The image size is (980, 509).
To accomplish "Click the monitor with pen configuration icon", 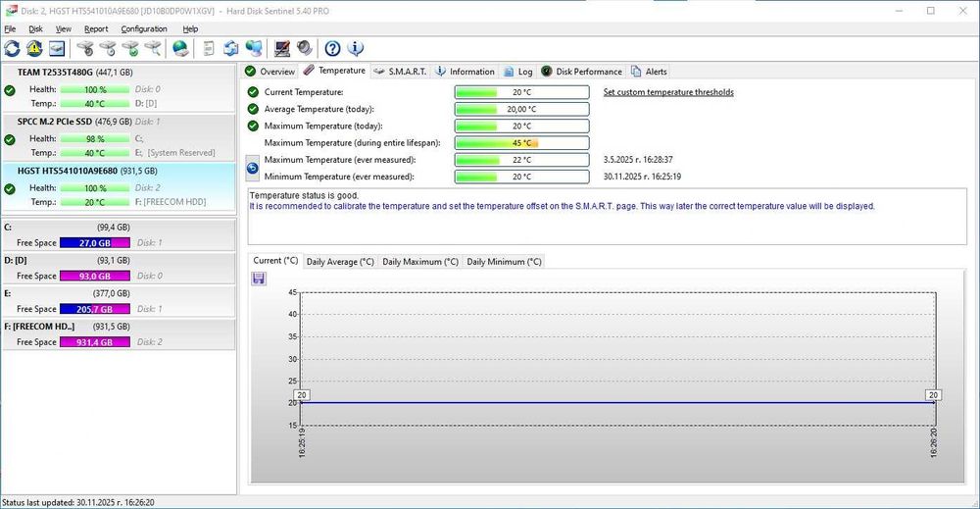I will (x=282, y=48).
